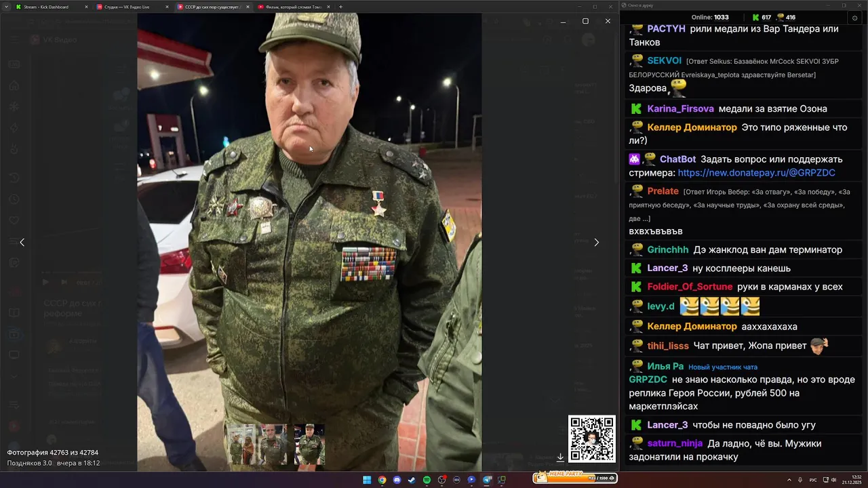Click username levy.d in chat
This screenshot has width=868, height=488.
click(660, 306)
